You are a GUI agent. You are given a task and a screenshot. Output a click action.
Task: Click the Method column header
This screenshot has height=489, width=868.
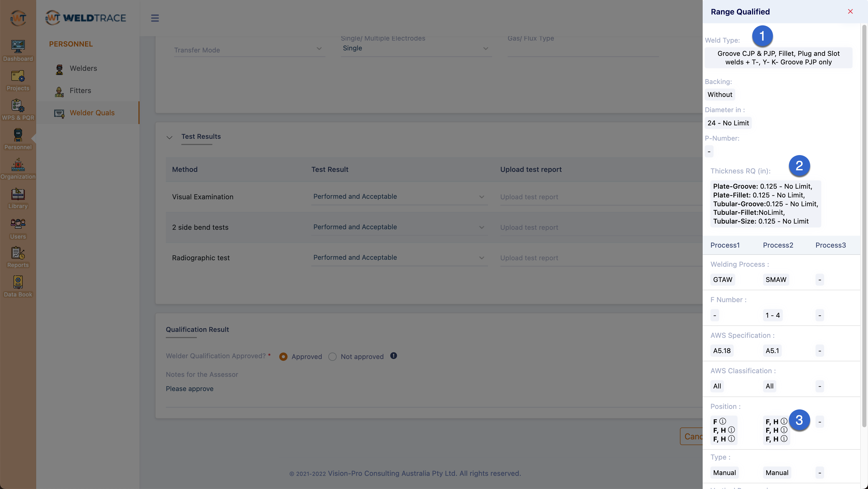coord(185,170)
